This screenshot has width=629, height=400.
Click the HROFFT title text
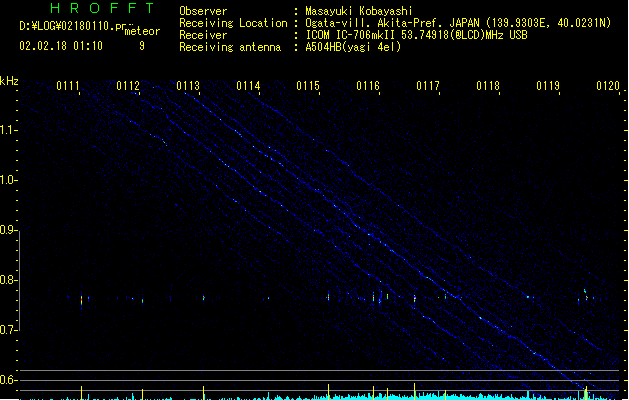[102, 8]
